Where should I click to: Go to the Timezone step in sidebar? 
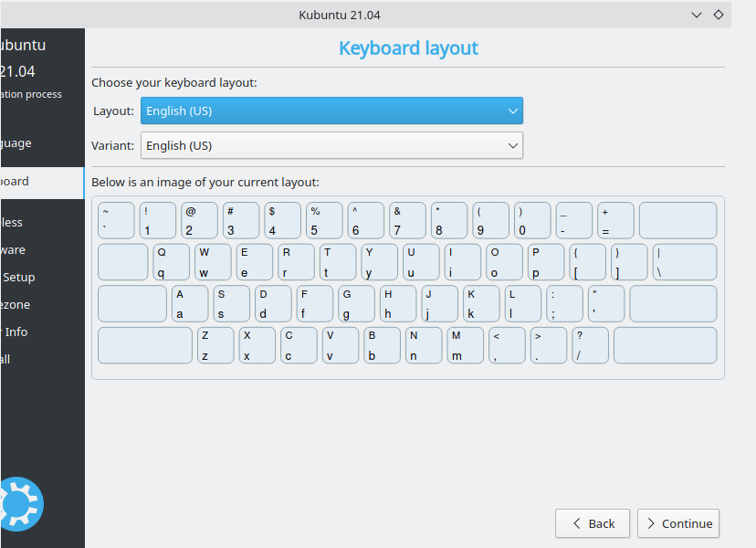27,304
